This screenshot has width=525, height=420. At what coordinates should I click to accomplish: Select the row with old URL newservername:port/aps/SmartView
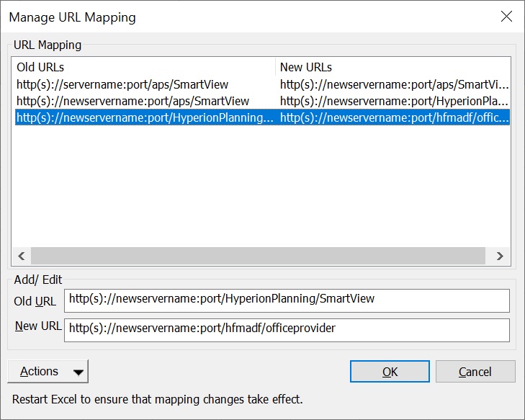tap(262, 101)
